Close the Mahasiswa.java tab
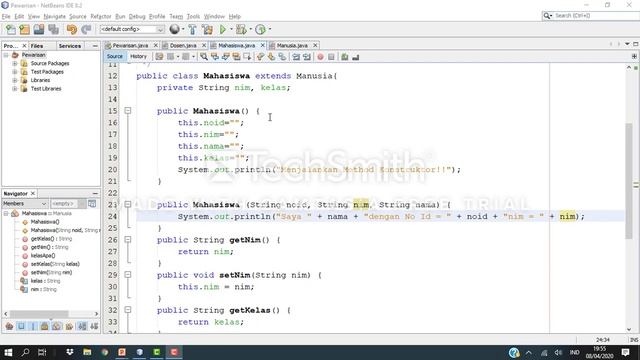Image resolution: width=640 pixels, height=360 pixels. pyautogui.click(x=262, y=45)
